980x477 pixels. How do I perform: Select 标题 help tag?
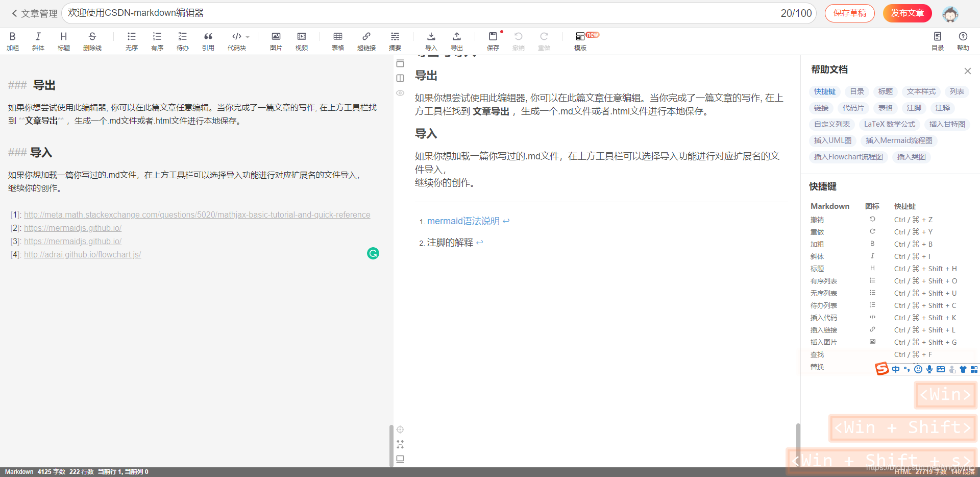coord(886,91)
